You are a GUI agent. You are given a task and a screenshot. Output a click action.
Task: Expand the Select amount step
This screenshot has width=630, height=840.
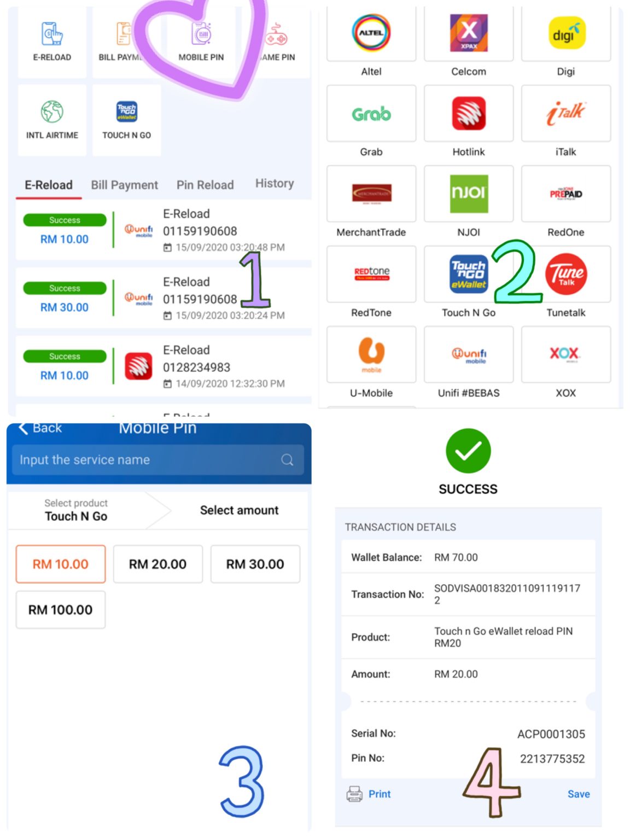point(239,510)
